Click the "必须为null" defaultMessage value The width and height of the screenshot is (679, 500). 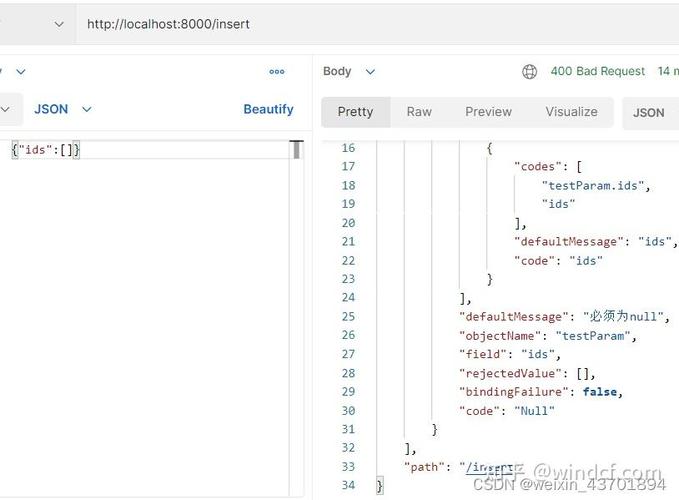[623, 316]
